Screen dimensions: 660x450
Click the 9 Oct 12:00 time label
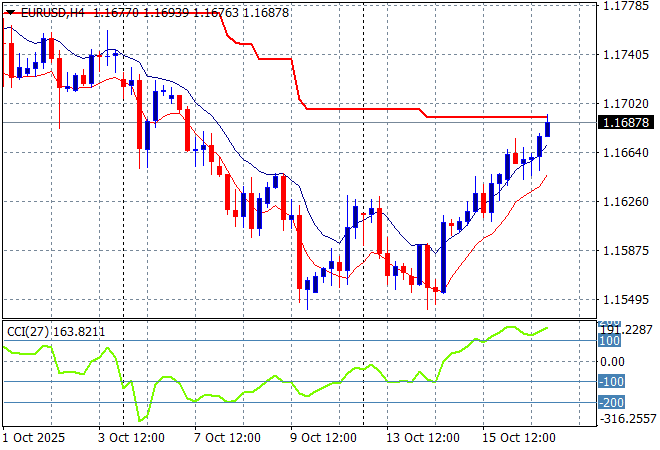323,438
